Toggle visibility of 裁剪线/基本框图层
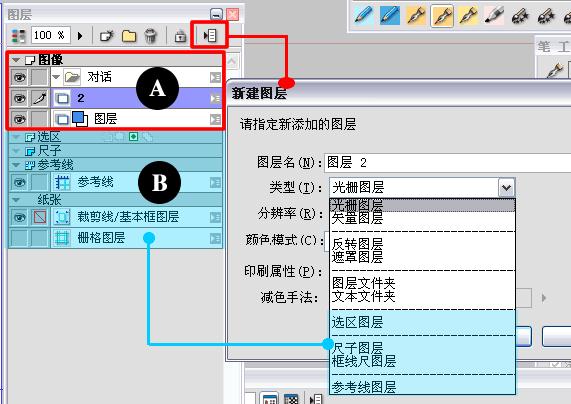Screen dimensions: 571x404 (19, 217)
